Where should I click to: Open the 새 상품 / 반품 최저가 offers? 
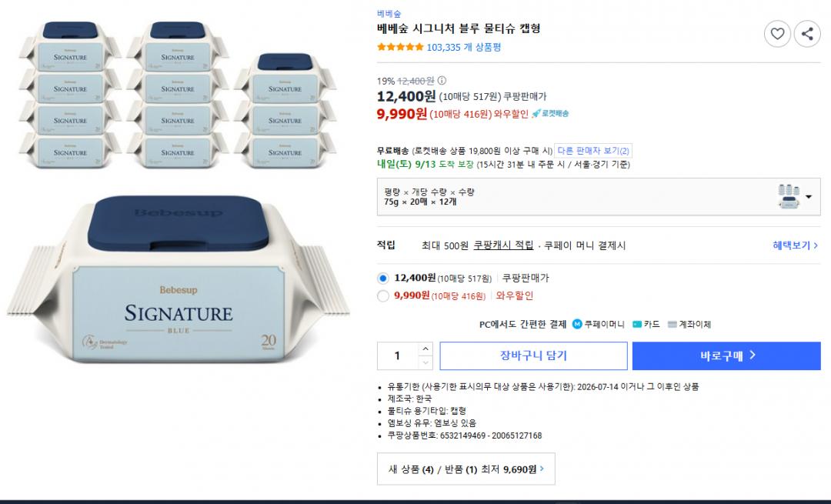point(466,469)
